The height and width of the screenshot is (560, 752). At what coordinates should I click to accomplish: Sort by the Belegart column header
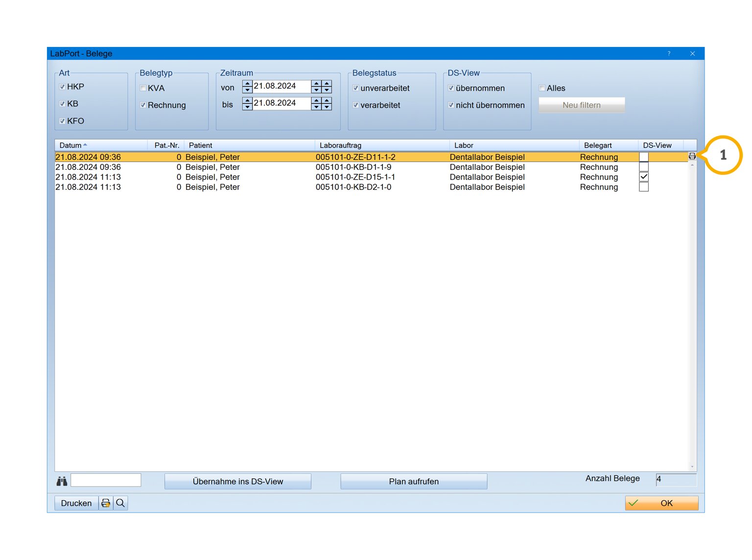(609, 145)
